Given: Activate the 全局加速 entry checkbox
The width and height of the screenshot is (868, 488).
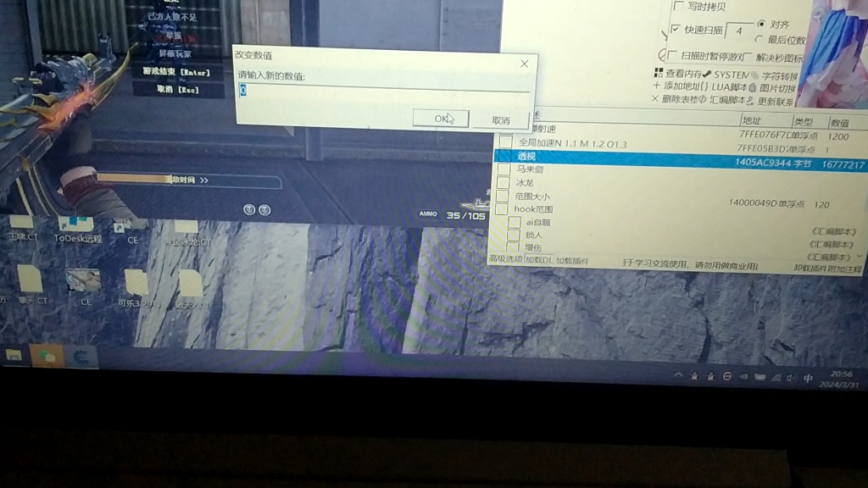Looking at the screenshot, I should (x=505, y=141).
